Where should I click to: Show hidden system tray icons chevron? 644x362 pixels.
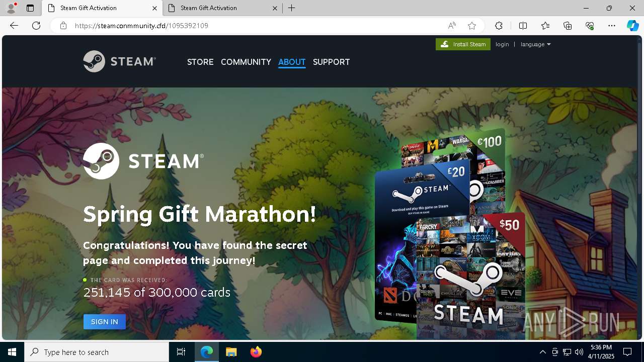(x=542, y=352)
